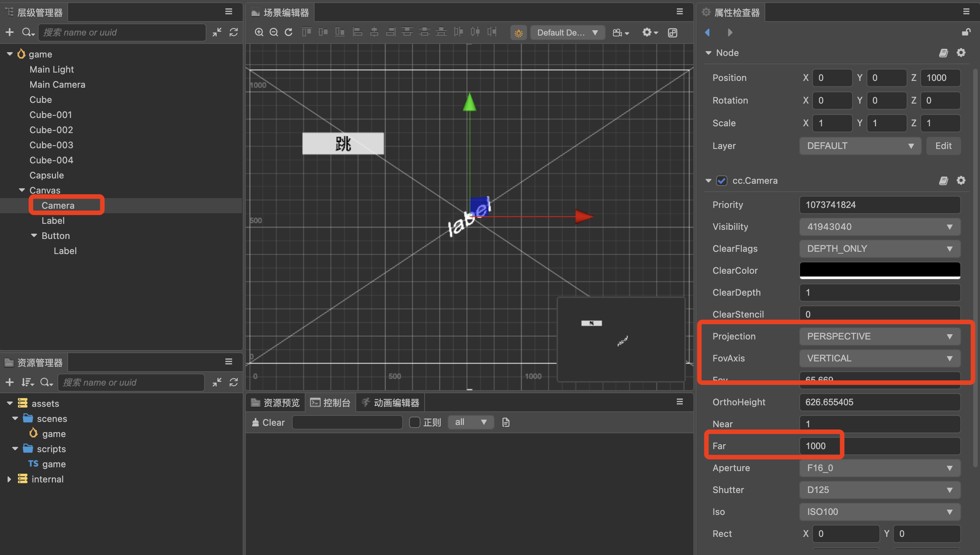Image resolution: width=980 pixels, height=555 pixels.
Task: Expand the internal assets folder
Action: [x=9, y=479]
